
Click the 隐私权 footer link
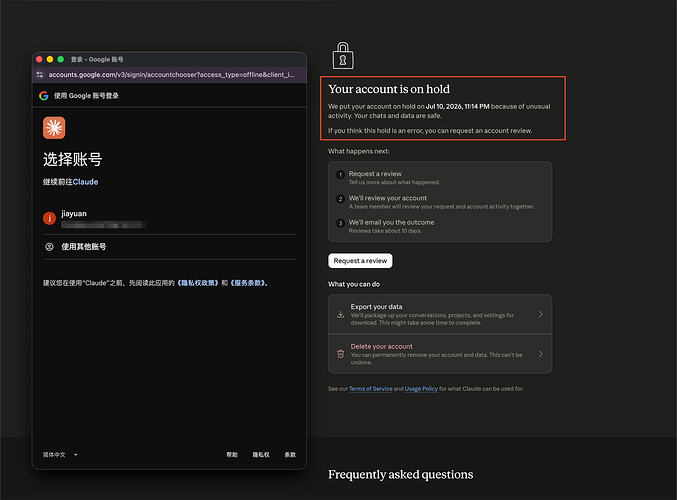point(261,455)
